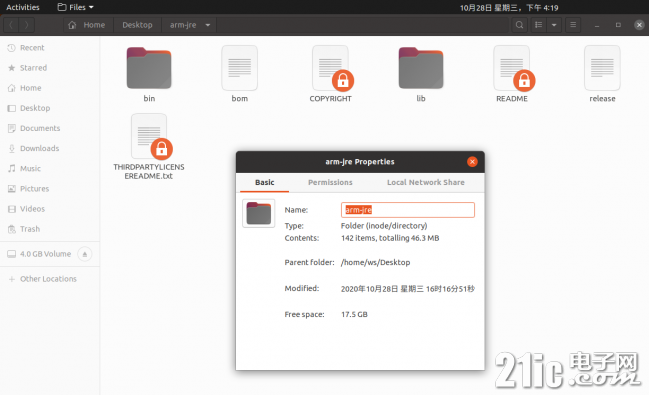The height and width of the screenshot is (395, 649).
Task: Toggle list view icon in toolbar
Action: pyautogui.click(x=538, y=25)
